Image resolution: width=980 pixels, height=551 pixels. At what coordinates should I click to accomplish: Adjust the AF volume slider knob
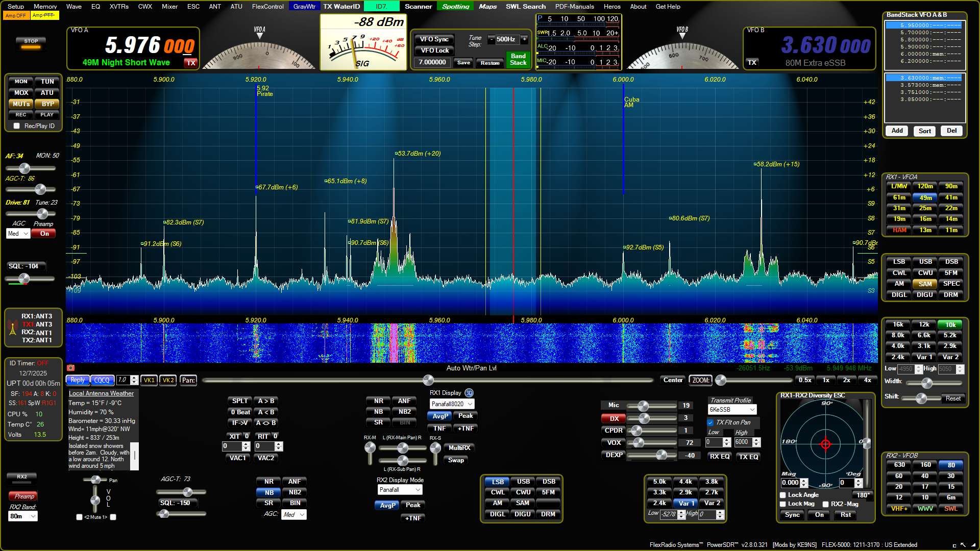point(24,168)
